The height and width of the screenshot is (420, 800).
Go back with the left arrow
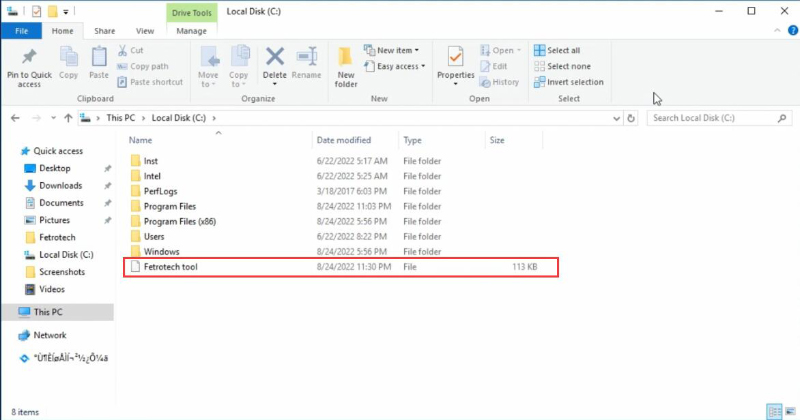tap(15, 118)
